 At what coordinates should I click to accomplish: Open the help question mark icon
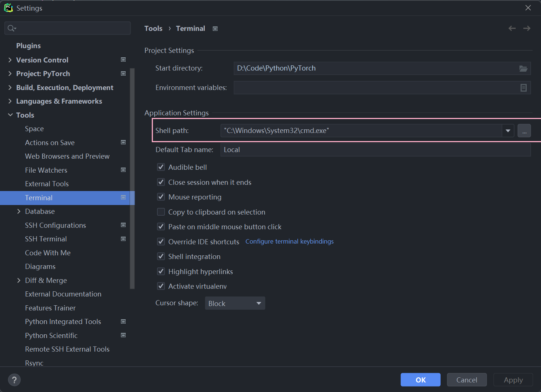tap(14, 380)
